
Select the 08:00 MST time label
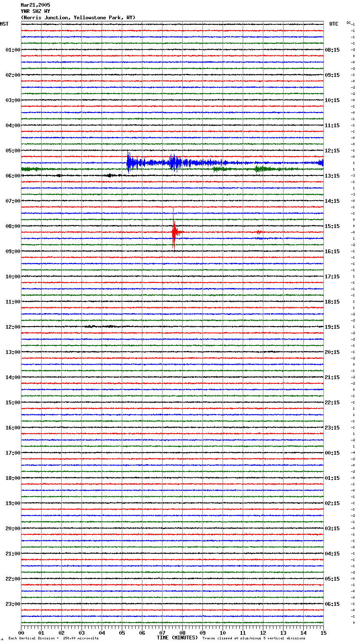pos(13,226)
